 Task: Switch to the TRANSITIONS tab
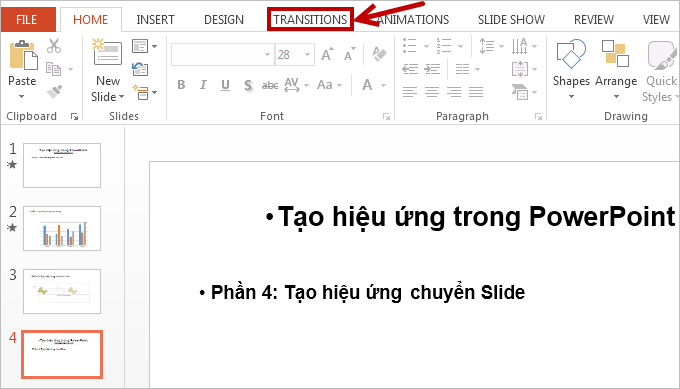tap(310, 20)
